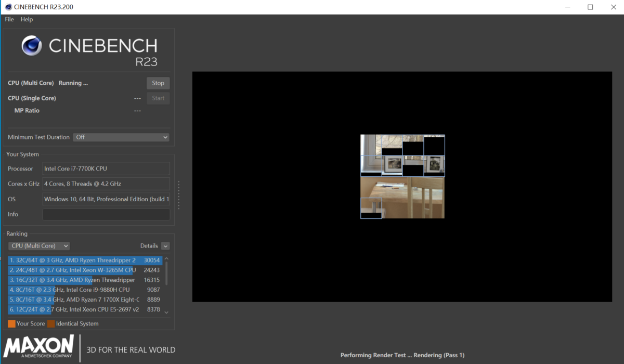The height and width of the screenshot is (364, 624).
Task: Click the CPU (Single Core) Start button
Action: [x=158, y=98]
